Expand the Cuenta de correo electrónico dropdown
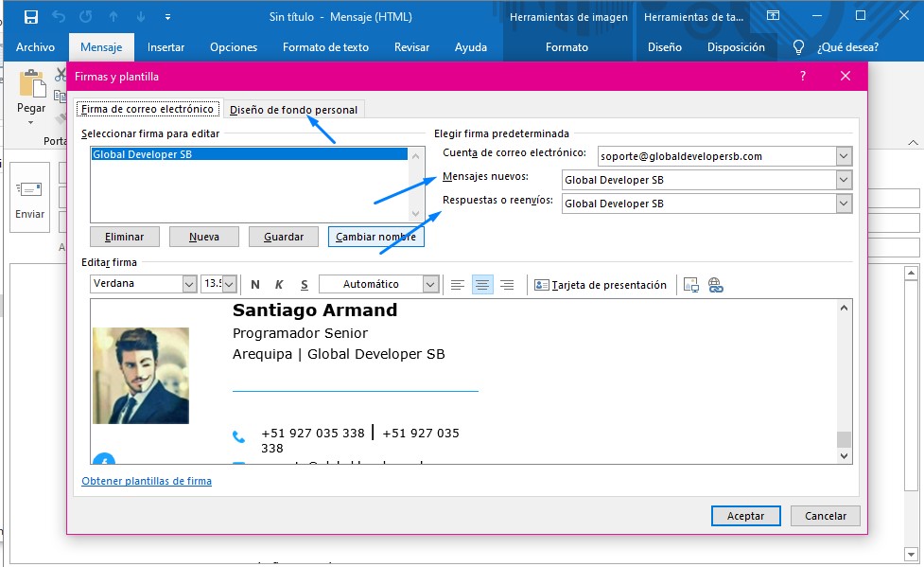Viewport: 924px width, 567px height. (844, 156)
